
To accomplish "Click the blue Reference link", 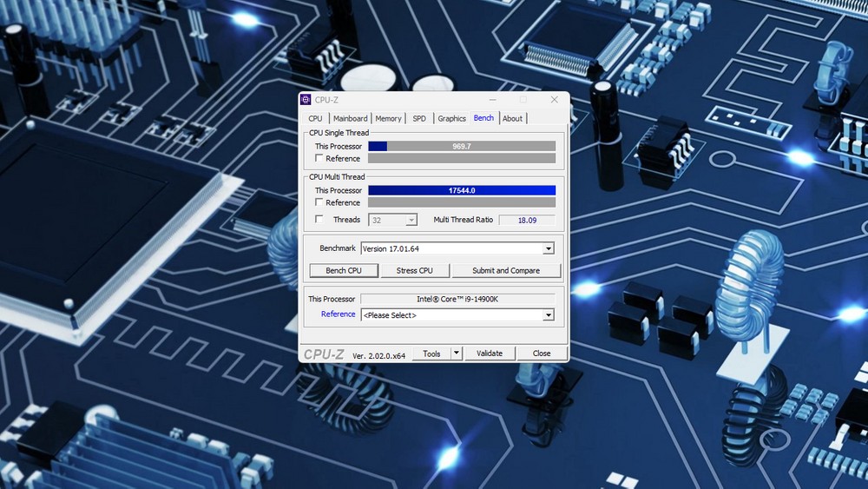I will 339,314.
